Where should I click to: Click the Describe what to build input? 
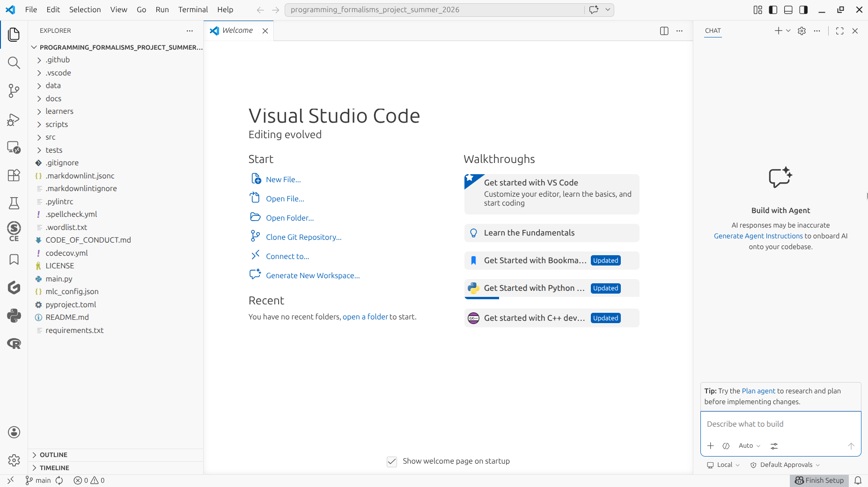click(780, 424)
